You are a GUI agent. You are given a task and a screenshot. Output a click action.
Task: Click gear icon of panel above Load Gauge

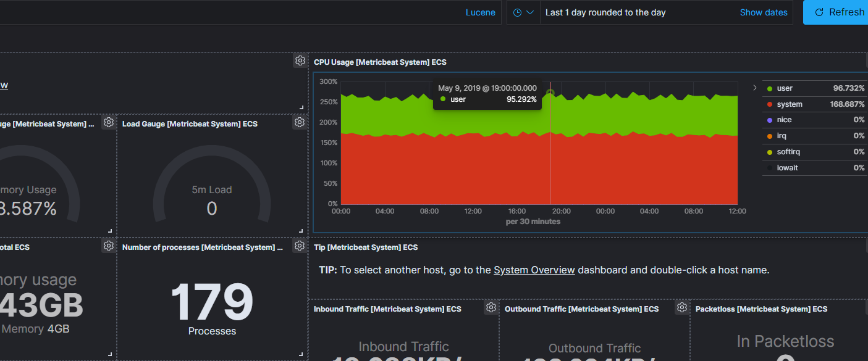click(300, 60)
